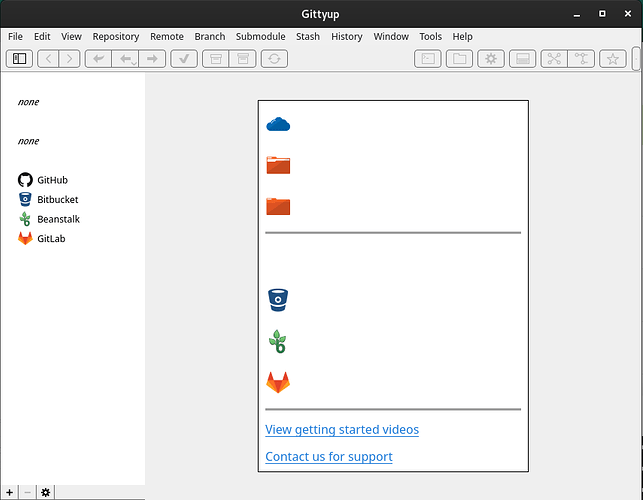Open the History menu
This screenshot has width=643, height=500.
[x=347, y=37]
